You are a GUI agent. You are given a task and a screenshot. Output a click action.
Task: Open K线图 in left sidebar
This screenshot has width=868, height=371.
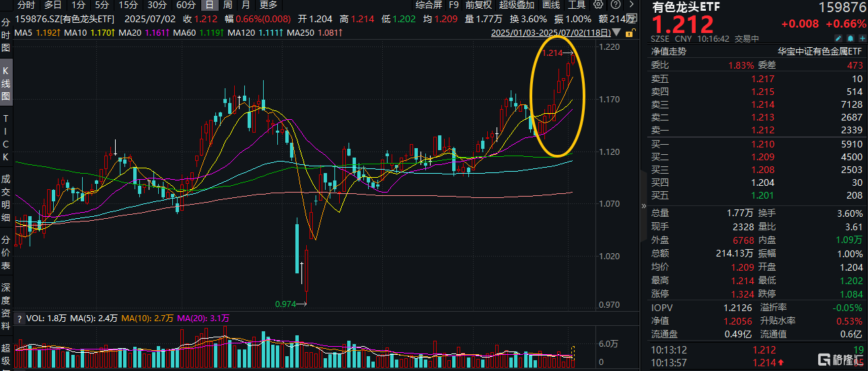[x=5, y=84]
